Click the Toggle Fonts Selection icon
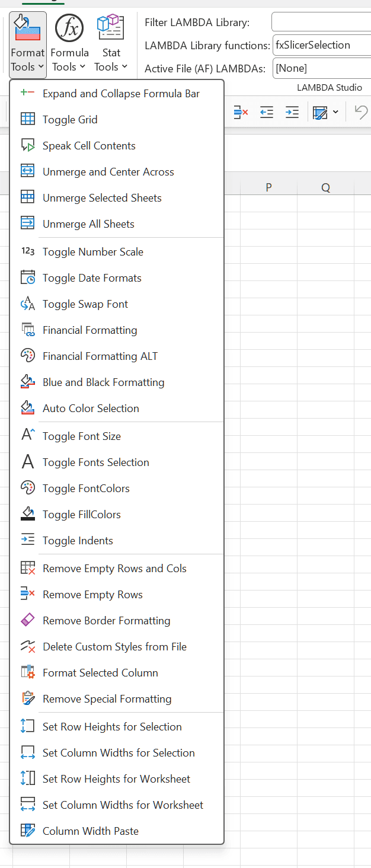This screenshot has width=371, height=868. 28,462
